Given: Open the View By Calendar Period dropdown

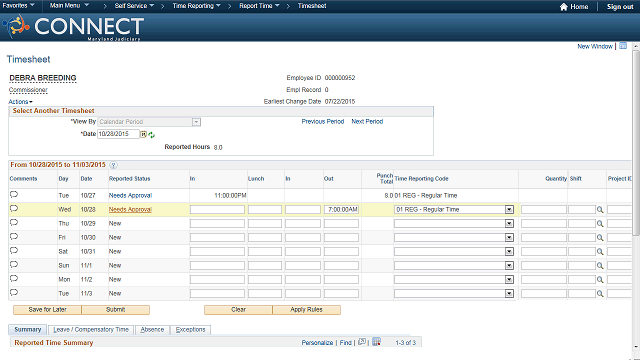Looking at the screenshot, I should [149, 122].
